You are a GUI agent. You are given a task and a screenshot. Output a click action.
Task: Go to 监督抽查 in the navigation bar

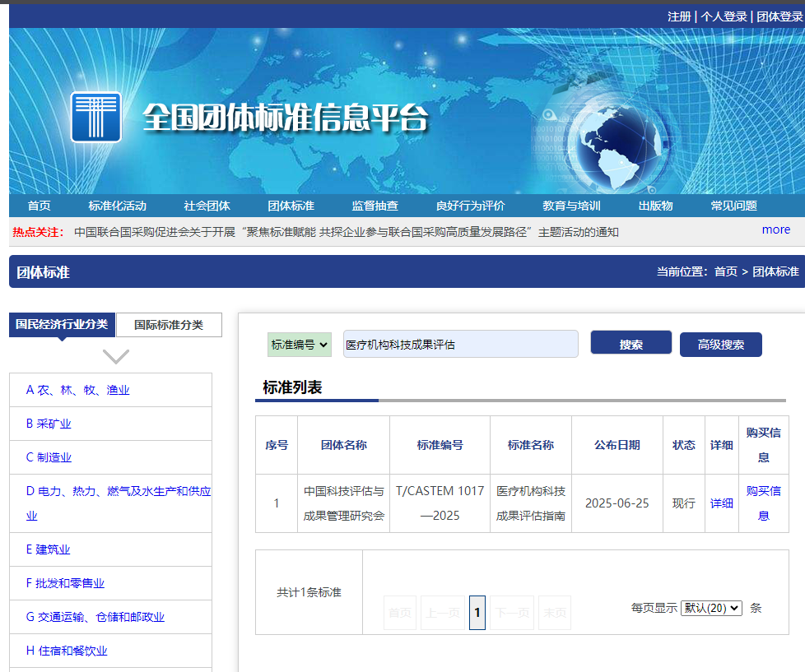[375, 206]
